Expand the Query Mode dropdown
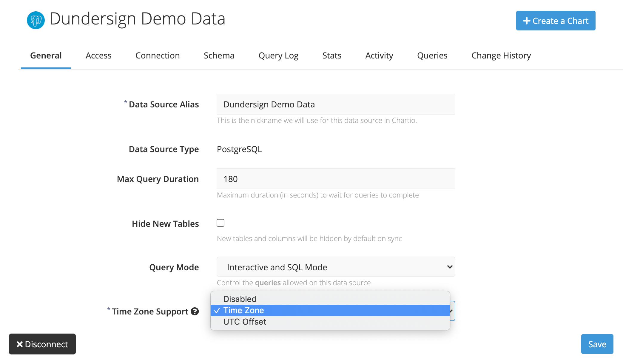The image size is (623, 364). (336, 267)
